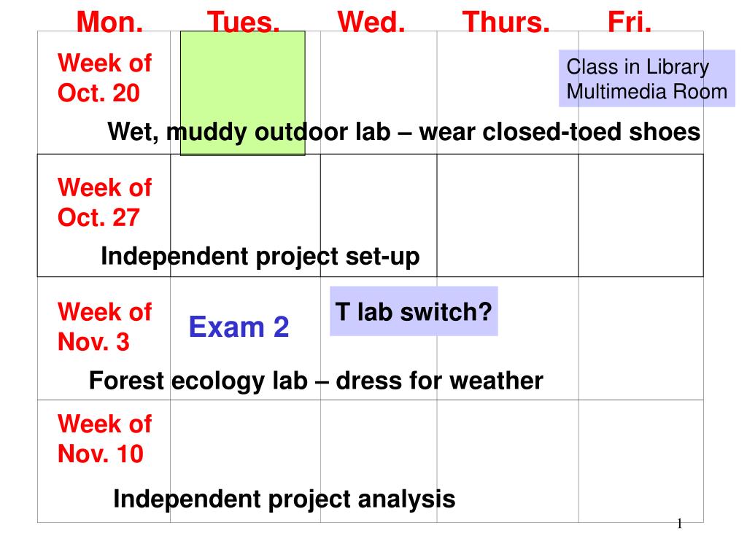
Task: Click the Tues. column header
Action: 243,22
